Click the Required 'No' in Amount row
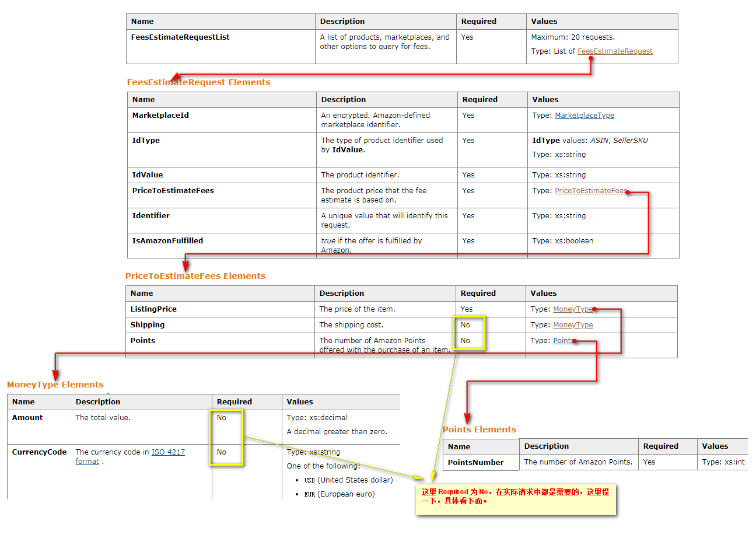The image size is (756, 538). coord(221,418)
